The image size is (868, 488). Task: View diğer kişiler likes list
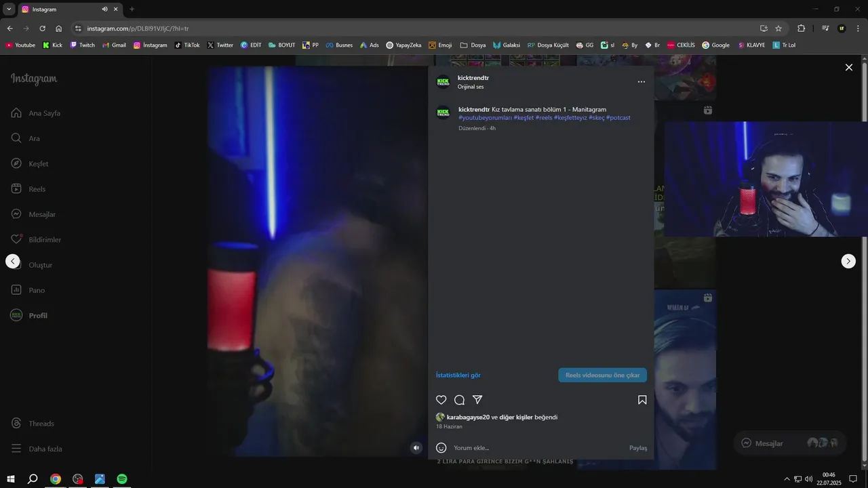click(x=516, y=418)
